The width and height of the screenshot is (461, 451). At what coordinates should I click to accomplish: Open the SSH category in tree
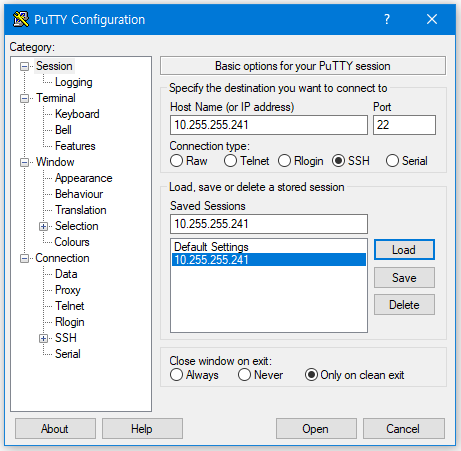[x=66, y=338]
